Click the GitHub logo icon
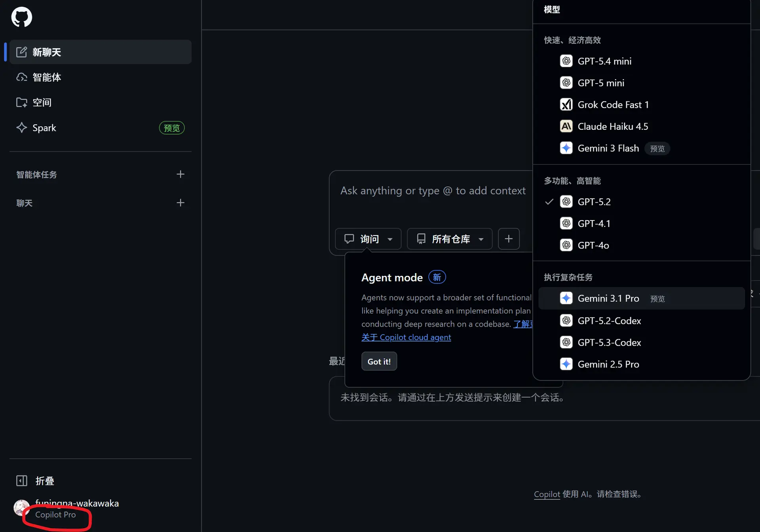The image size is (760, 532). [x=22, y=17]
